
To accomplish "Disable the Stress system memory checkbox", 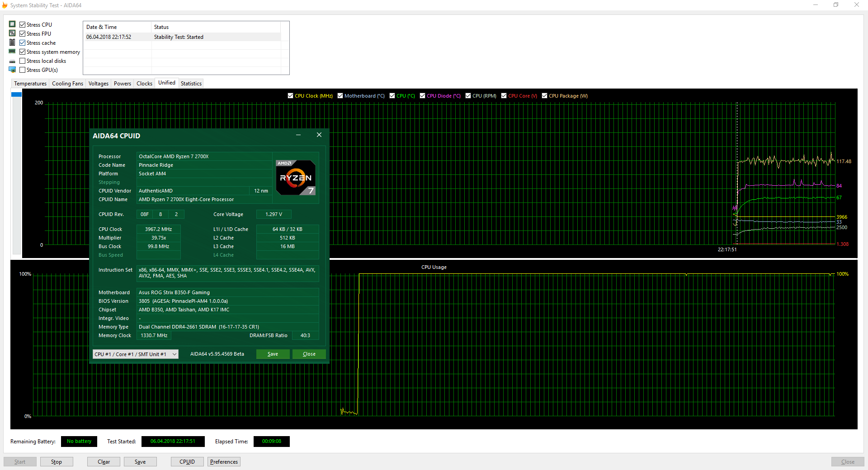I will tap(22, 52).
